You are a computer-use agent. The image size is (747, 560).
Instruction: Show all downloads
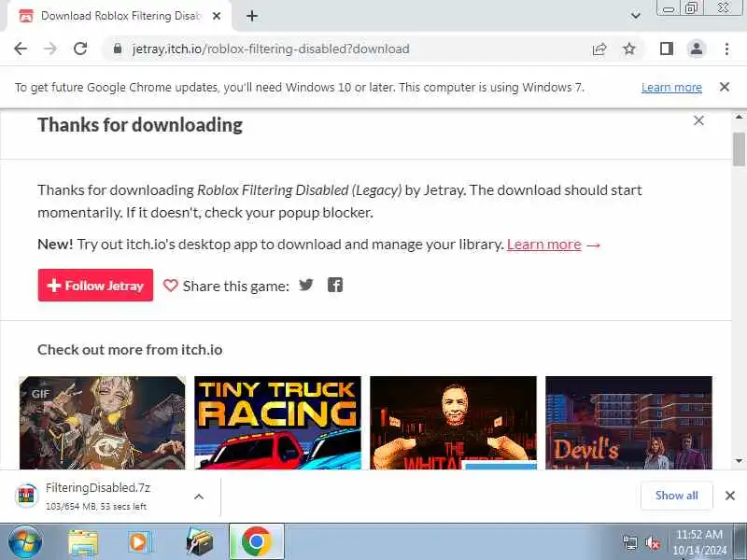tap(676, 496)
